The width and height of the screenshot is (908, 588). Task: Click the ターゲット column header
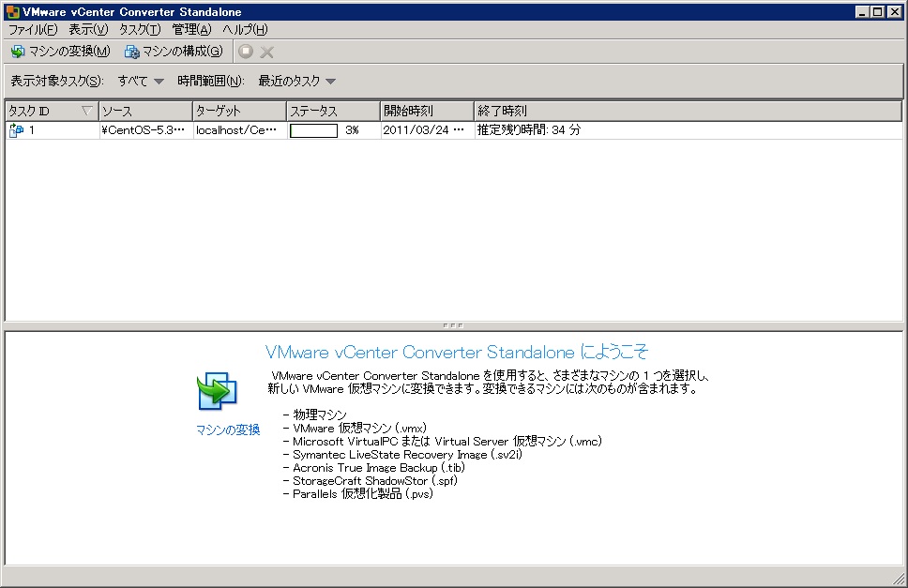[240, 111]
